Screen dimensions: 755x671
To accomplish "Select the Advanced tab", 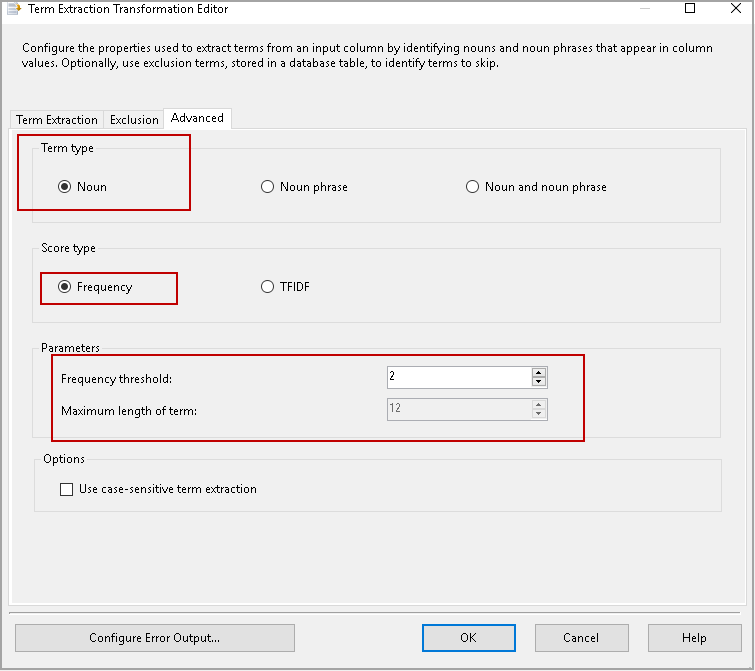I will pyautogui.click(x=197, y=118).
